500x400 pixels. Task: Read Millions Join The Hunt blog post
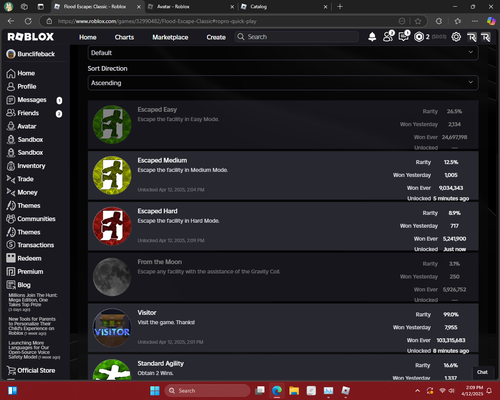pos(33,302)
